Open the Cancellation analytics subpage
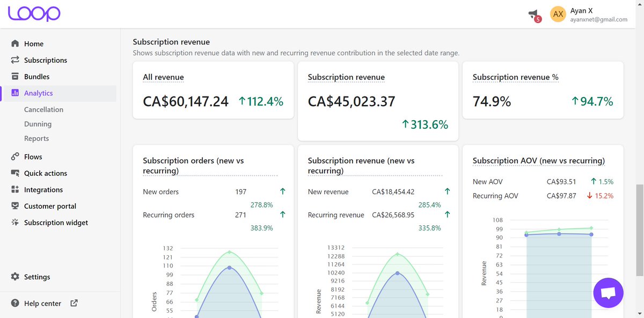Viewport: 644px width, 318px height. 43,109
